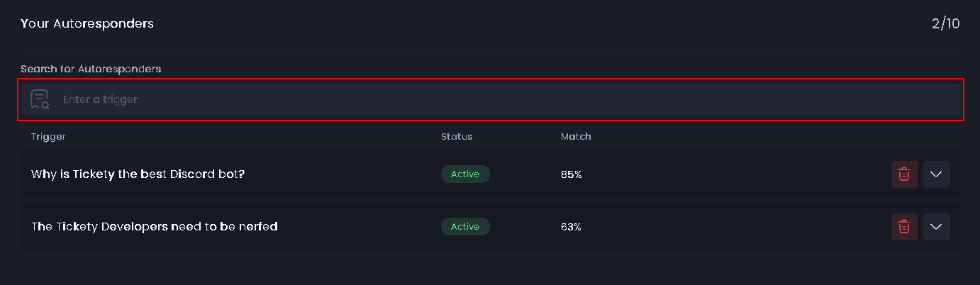Viewport: 980px width, 285px height.
Task: Click empty space in the 63% match row
Action: tap(730, 227)
